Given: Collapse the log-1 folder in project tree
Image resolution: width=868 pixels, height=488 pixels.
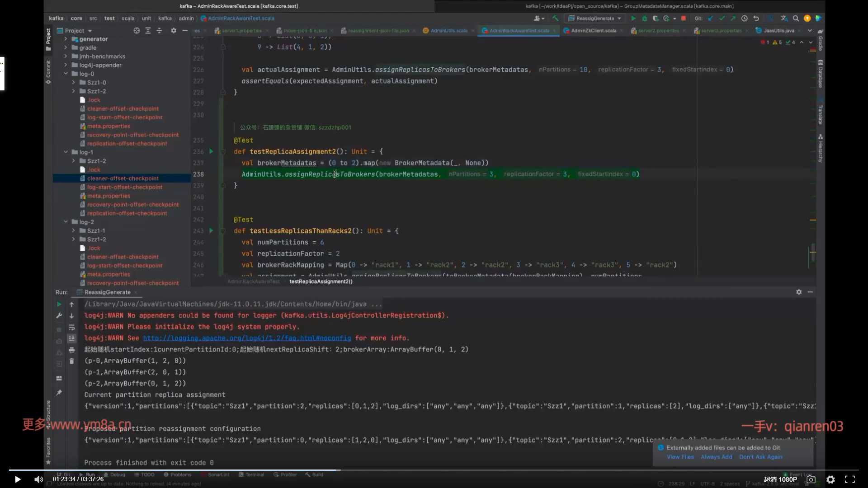Looking at the screenshot, I should click(x=66, y=152).
